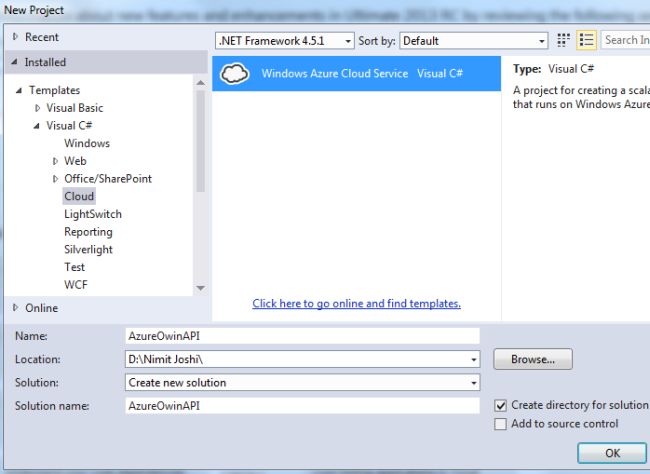Click the Search Installed templates box
Screen dimensions: 650x474
click(626, 40)
